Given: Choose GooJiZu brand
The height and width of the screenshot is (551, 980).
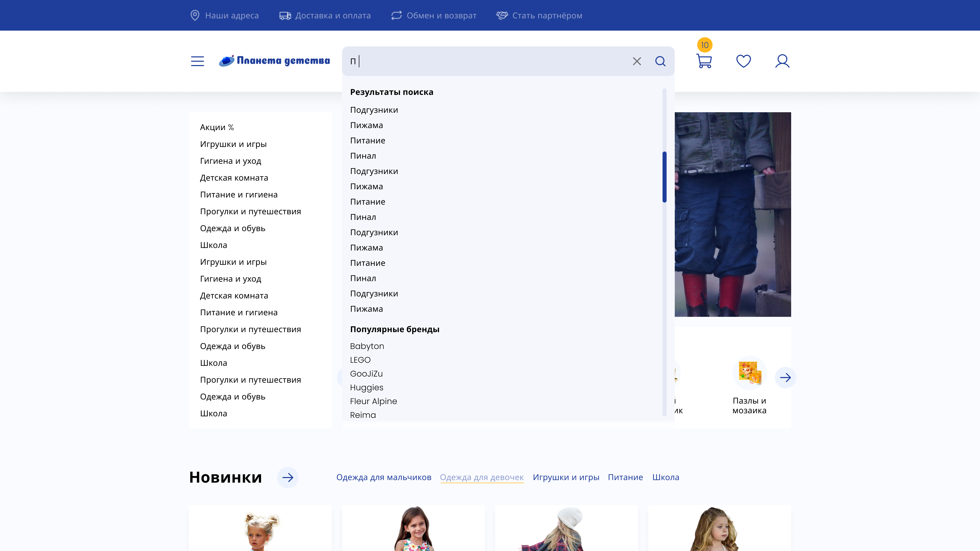Looking at the screenshot, I should pos(366,373).
